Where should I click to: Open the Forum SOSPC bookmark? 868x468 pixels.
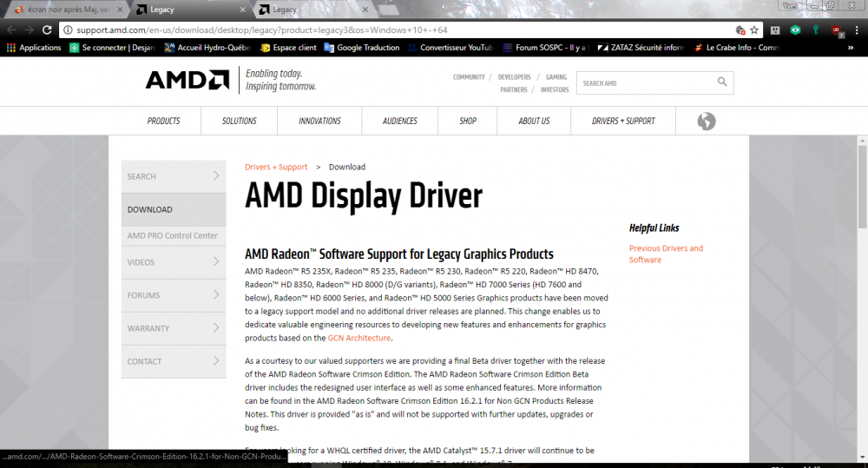tap(546, 48)
